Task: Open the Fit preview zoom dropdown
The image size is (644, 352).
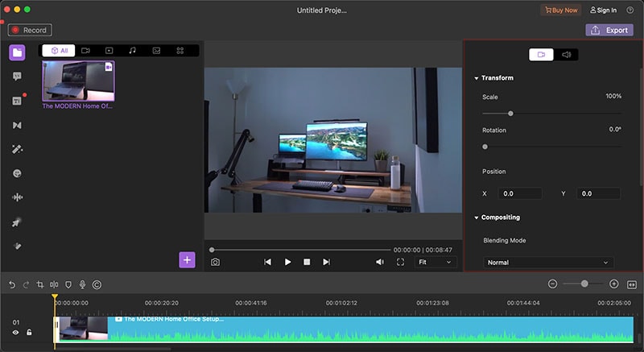Action: point(436,262)
